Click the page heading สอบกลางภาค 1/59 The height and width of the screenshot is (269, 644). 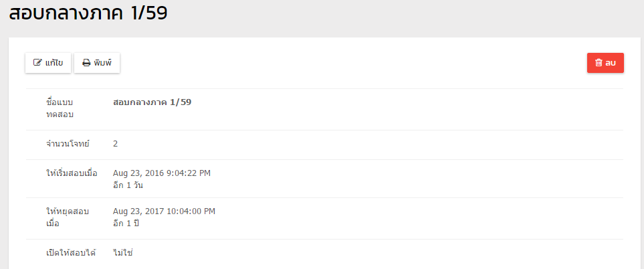pos(88,13)
